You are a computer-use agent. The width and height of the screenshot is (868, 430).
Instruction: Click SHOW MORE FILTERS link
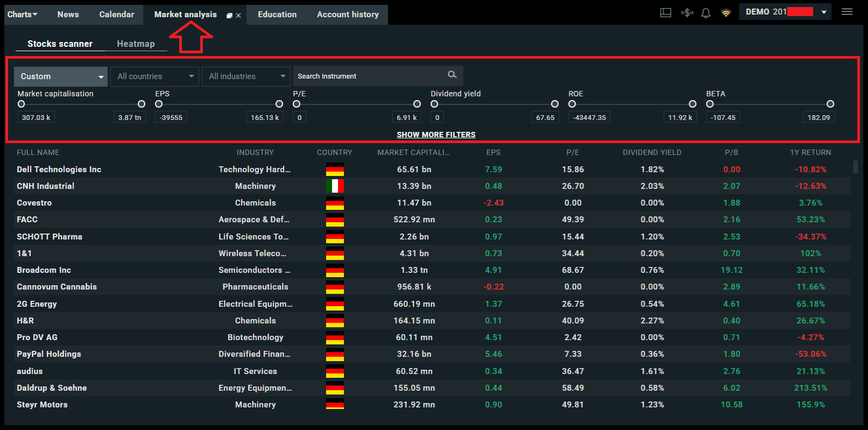(436, 135)
